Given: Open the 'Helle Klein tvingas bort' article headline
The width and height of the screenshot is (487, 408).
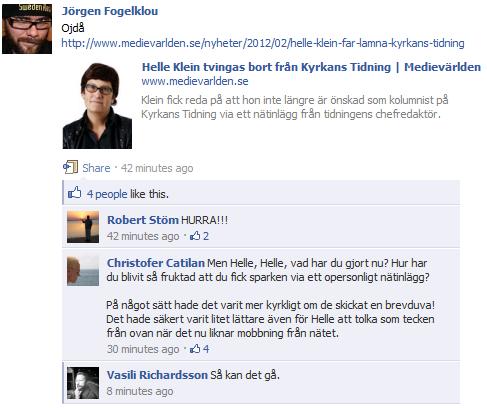Looking at the screenshot, I should pos(311,67).
